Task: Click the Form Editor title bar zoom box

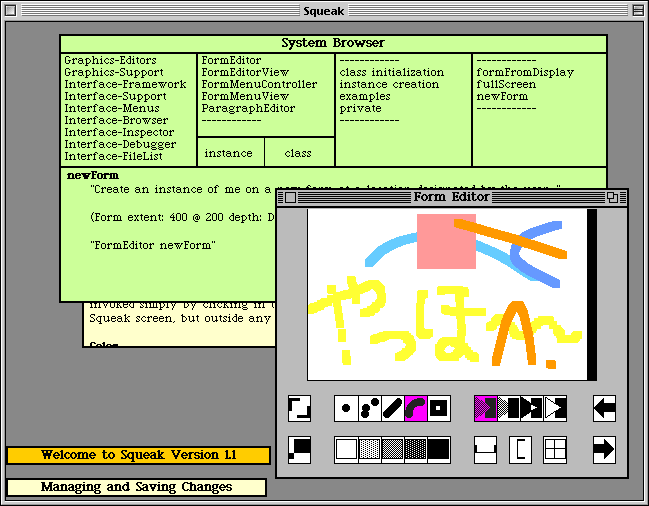Action: [x=613, y=198]
